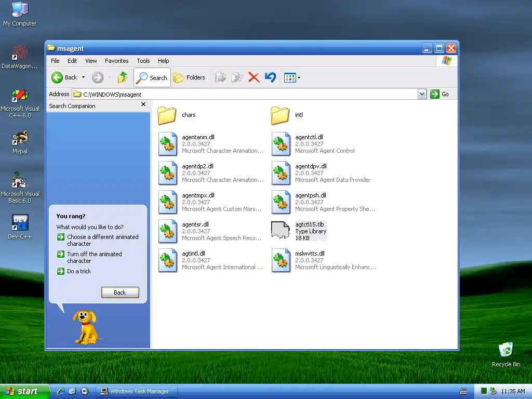Select agentsr.dll file icon
This screenshot has height=399, width=532.
coord(168,231)
